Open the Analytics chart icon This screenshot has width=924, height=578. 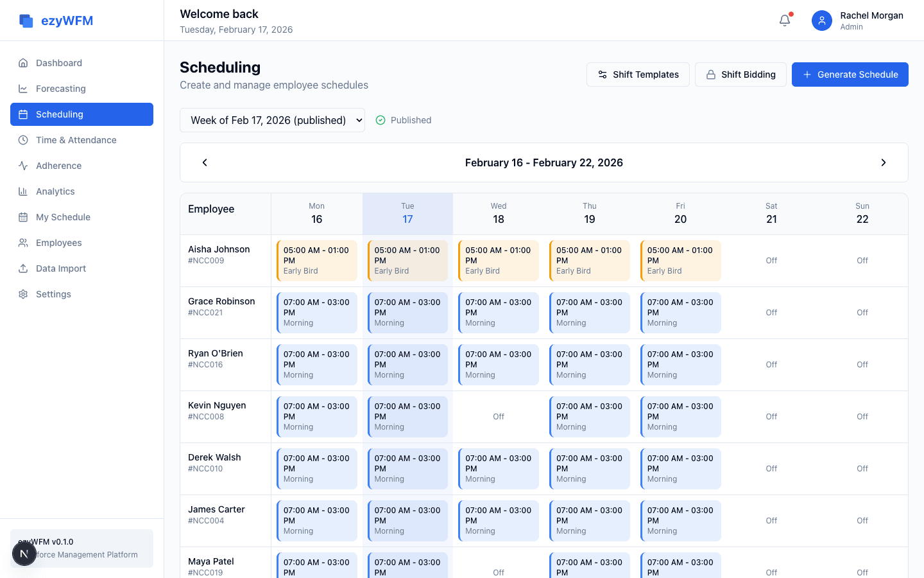(x=23, y=191)
